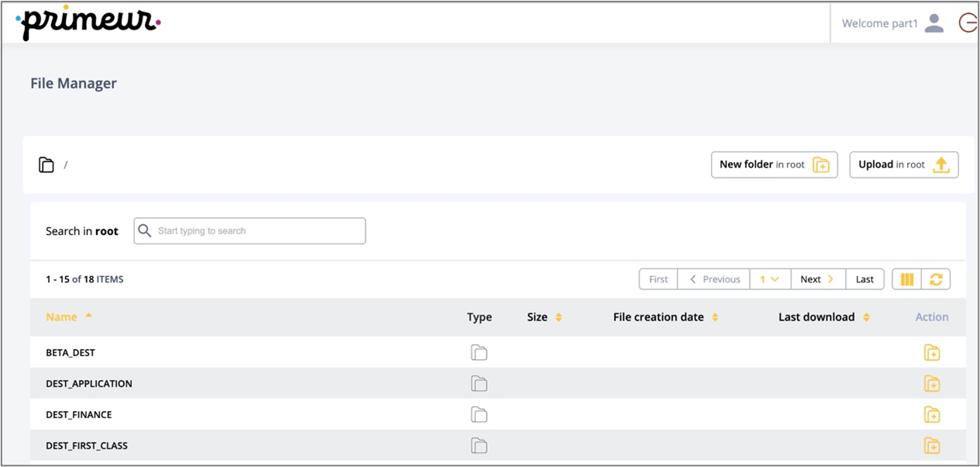This screenshot has height=467, width=980.
Task: Open the page number dropdown
Action: tap(770, 278)
